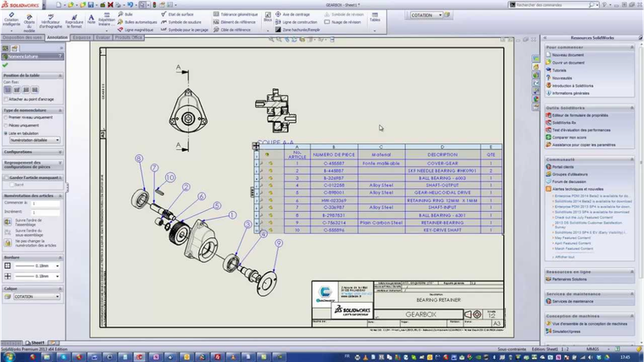Click the Vérificateur d'orthographe icon
The image size is (644, 362).
coord(51,20)
